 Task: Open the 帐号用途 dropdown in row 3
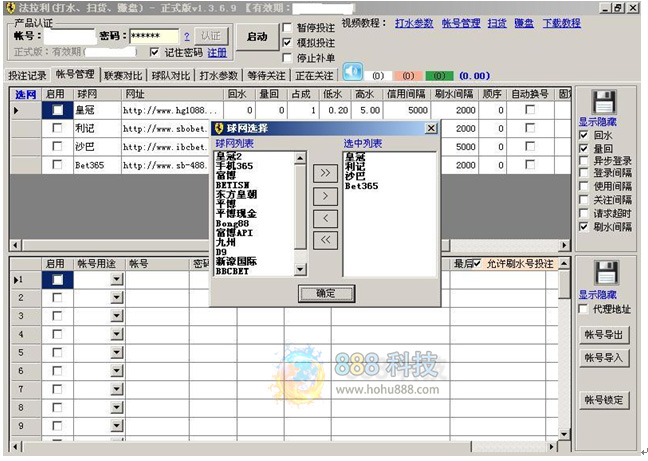117,316
